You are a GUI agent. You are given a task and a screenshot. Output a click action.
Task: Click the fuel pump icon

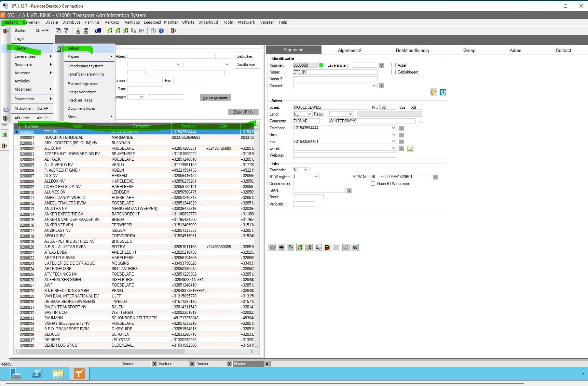pos(327,248)
